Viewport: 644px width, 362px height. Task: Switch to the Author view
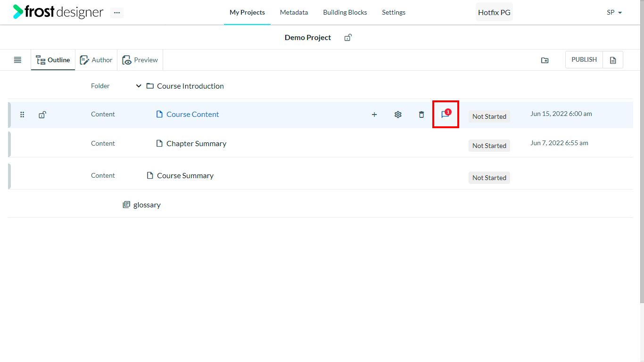96,60
